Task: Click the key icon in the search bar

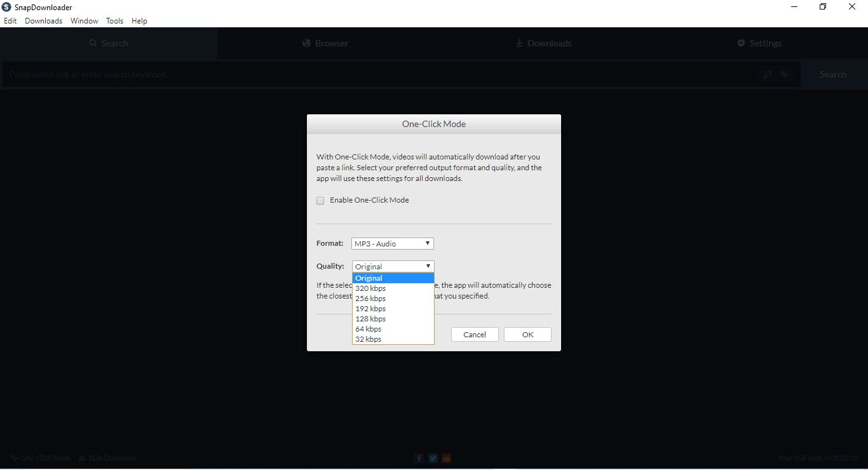Action: [768, 74]
